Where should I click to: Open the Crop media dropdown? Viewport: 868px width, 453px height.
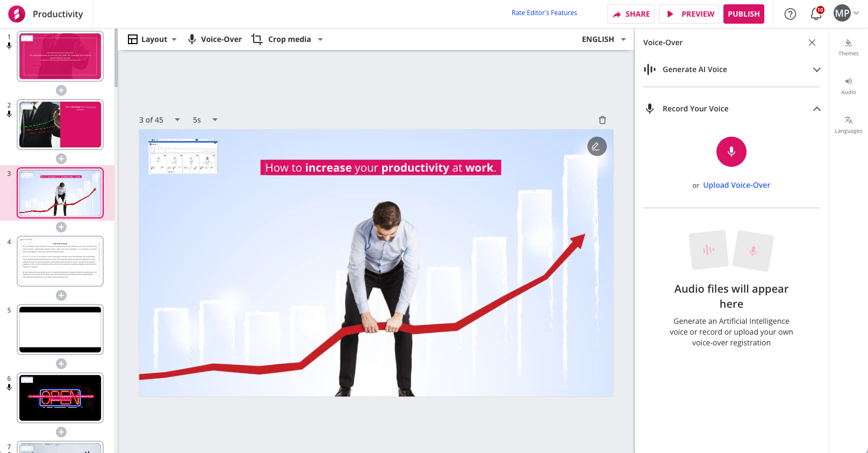coord(288,39)
